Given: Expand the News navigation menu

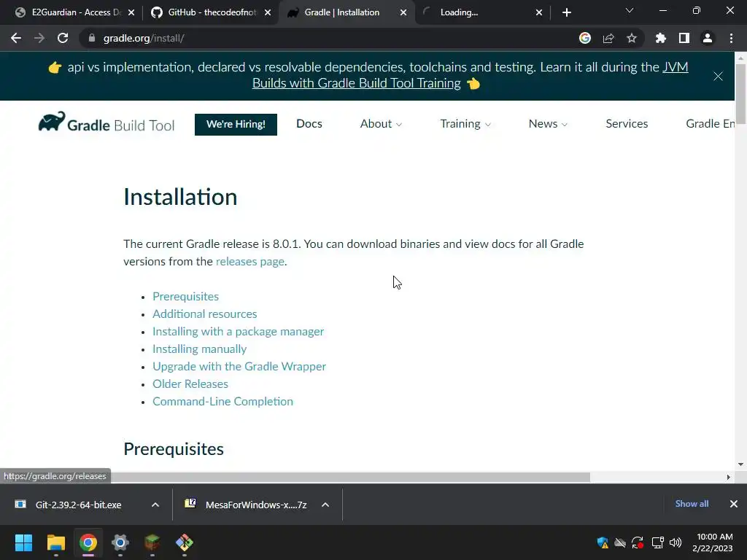Looking at the screenshot, I should pyautogui.click(x=548, y=124).
